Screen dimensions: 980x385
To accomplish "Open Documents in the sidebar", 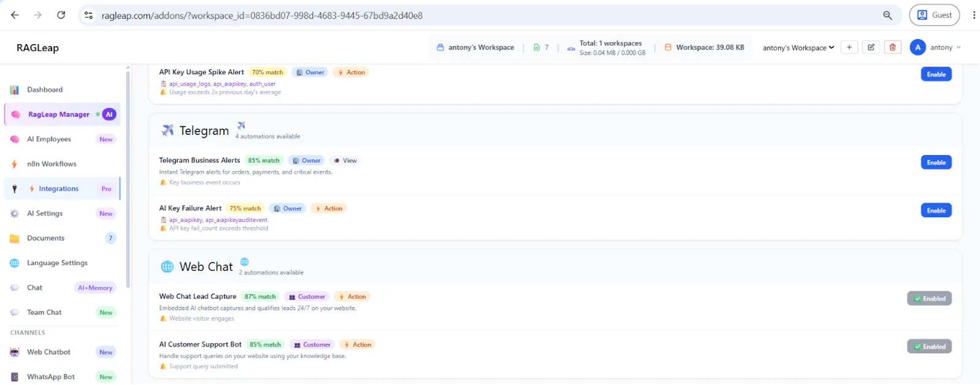I will coord(62,238).
